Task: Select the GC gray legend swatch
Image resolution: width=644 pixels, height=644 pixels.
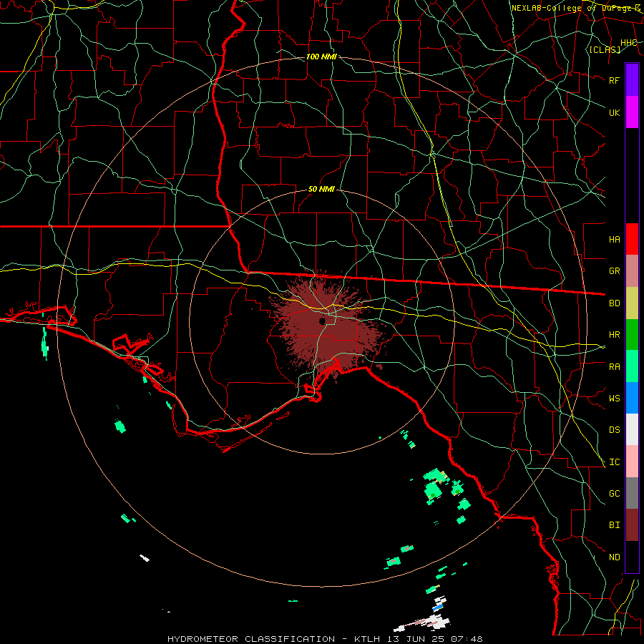Action: pos(632,493)
